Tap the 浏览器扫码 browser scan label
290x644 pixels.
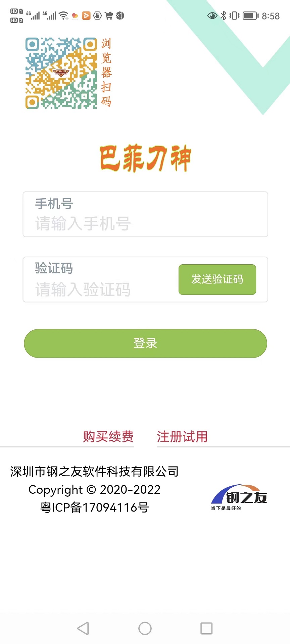106,72
